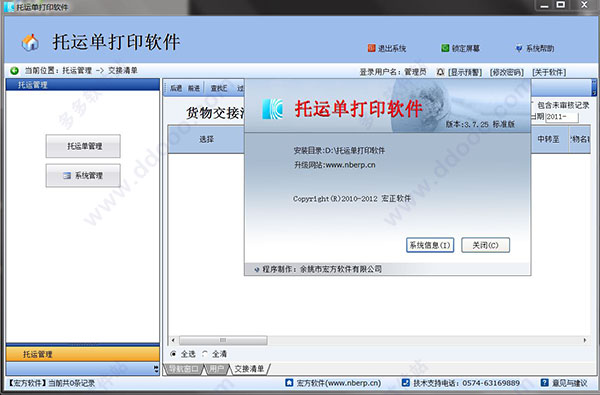
Task: Click the 升级网站:www.nberp.cn text in the dialog
Action: pyautogui.click(x=334, y=165)
